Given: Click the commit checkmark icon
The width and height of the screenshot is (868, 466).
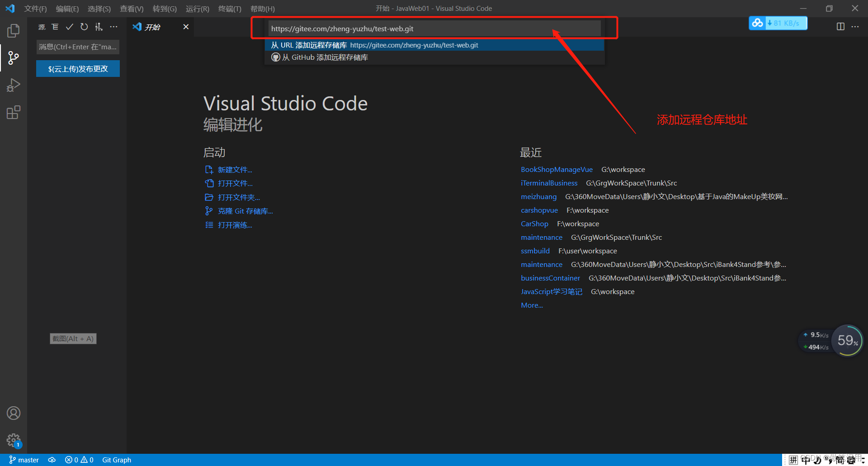Looking at the screenshot, I should point(70,27).
